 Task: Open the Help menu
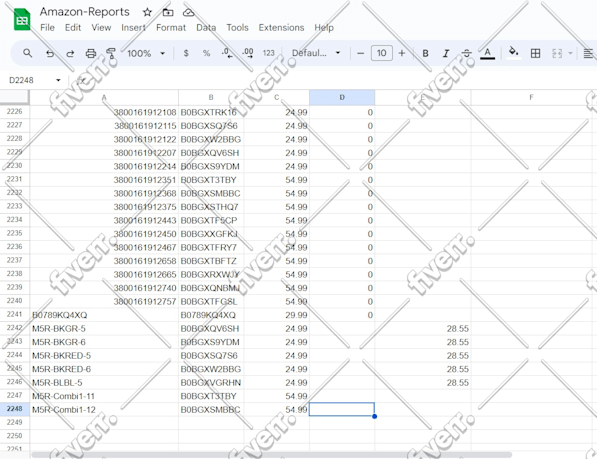[324, 27]
